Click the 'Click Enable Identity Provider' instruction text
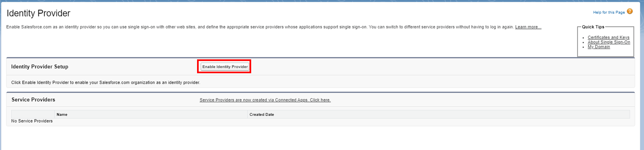 pos(106,83)
